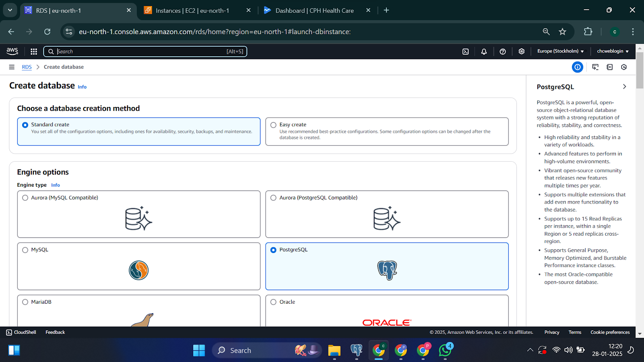
Task: Click the Windows taskbar Search box
Action: point(267,350)
